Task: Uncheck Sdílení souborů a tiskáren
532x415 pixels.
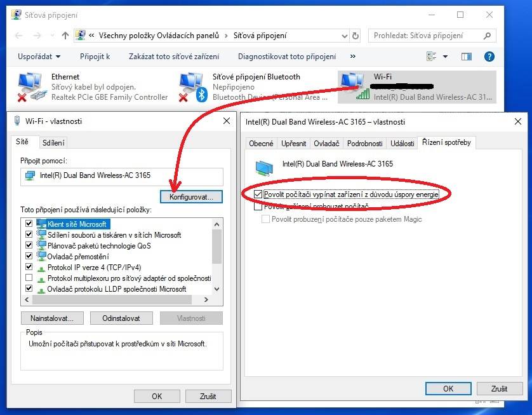Action: click(x=29, y=235)
